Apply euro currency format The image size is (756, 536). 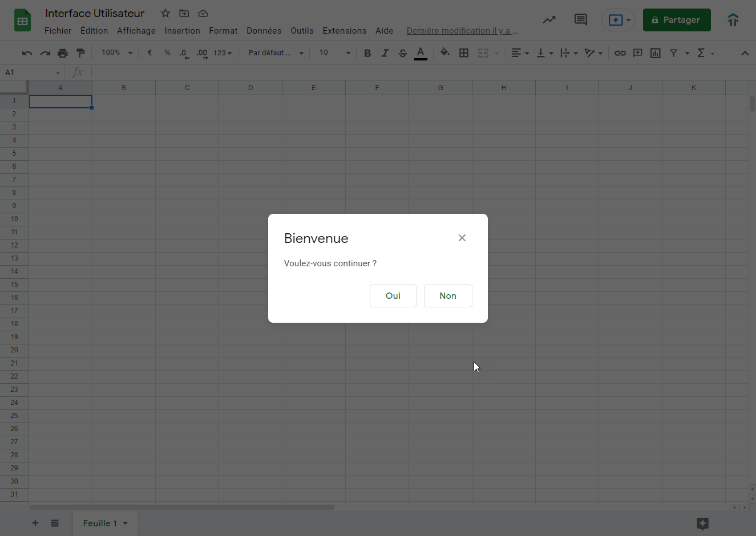pyautogui.click(x=149, y=52)
